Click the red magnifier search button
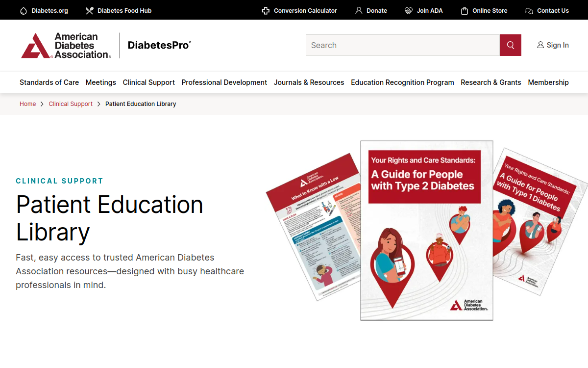The height and width of the screenshot is (368, 588). pyautogui.click(x=511, y=45)
